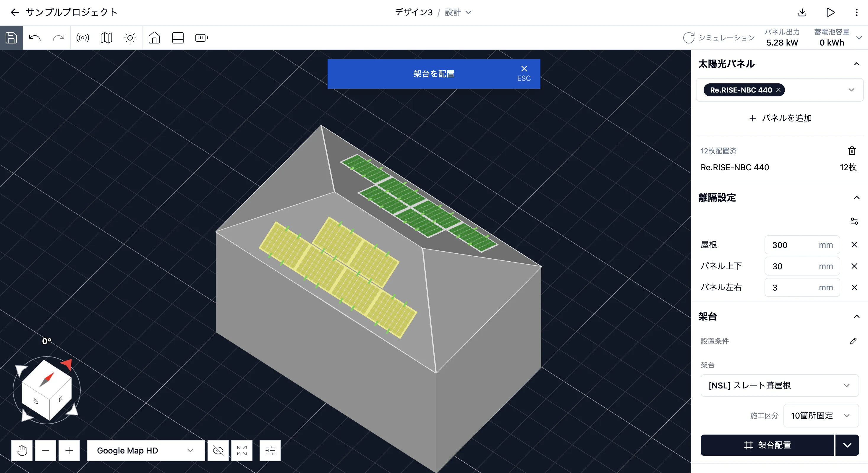868x473 pixels.
Task: Zoom in with the plus button
Action: (x=69, y=451)
